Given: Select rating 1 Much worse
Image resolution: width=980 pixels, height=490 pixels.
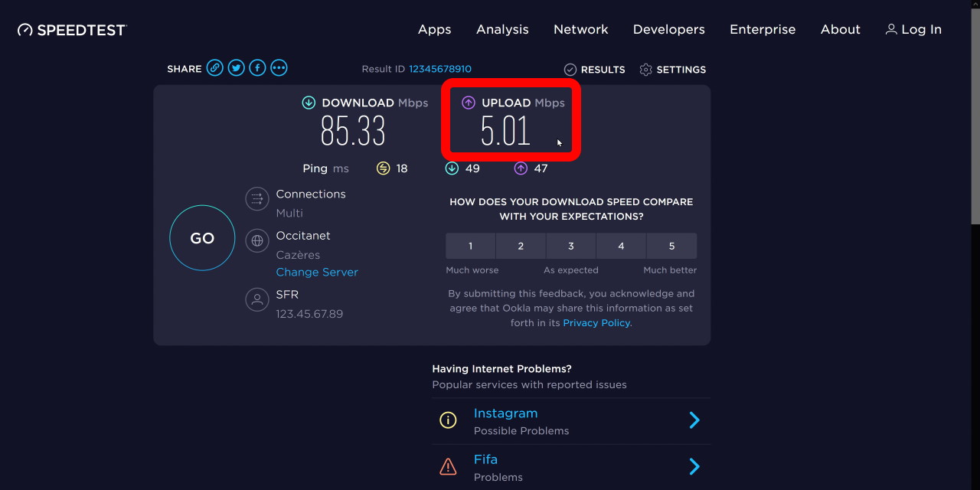Looking at the screenshot, I should (470, 246).
